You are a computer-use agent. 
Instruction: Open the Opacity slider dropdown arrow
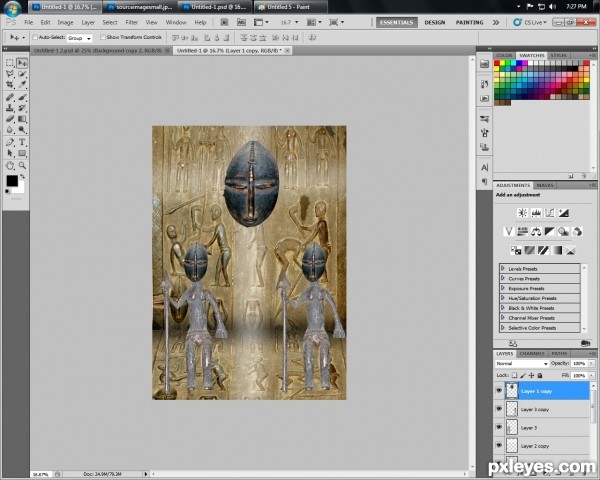[592, 363]
